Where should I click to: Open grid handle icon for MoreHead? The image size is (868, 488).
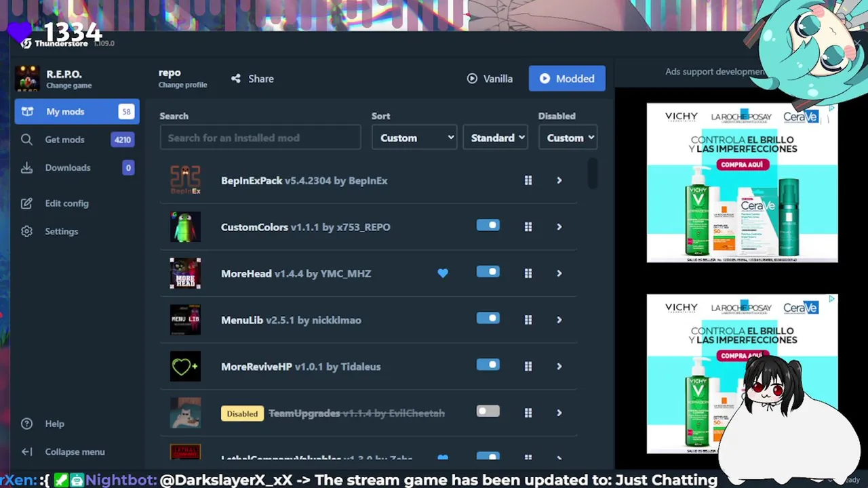tap(528, 273)
